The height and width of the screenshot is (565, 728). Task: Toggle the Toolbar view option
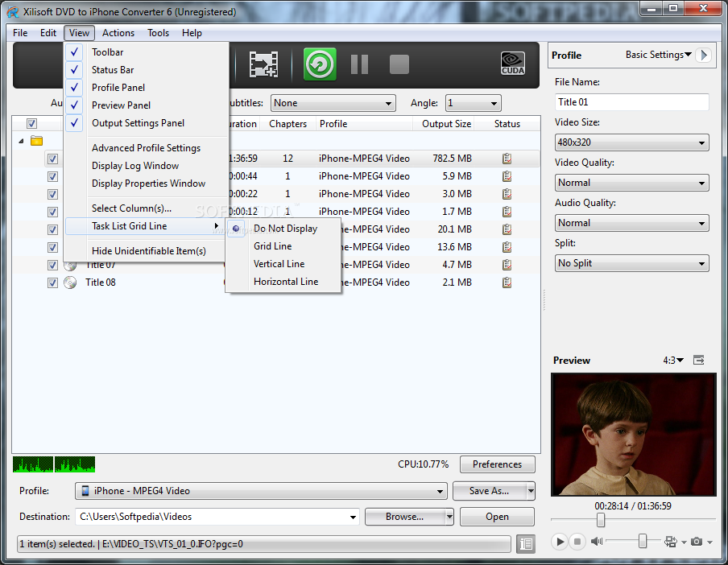coord(146,52)
